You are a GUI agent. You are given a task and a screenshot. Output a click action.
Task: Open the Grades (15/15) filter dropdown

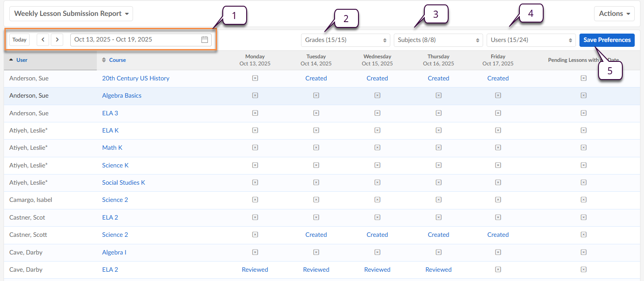(345, 40)
